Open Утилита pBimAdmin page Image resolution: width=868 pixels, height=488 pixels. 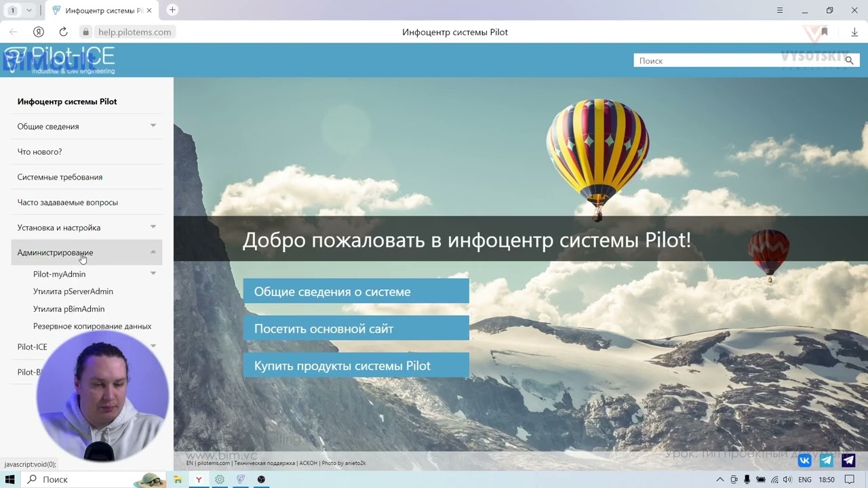pyautogui.click(x=69, y=309)
